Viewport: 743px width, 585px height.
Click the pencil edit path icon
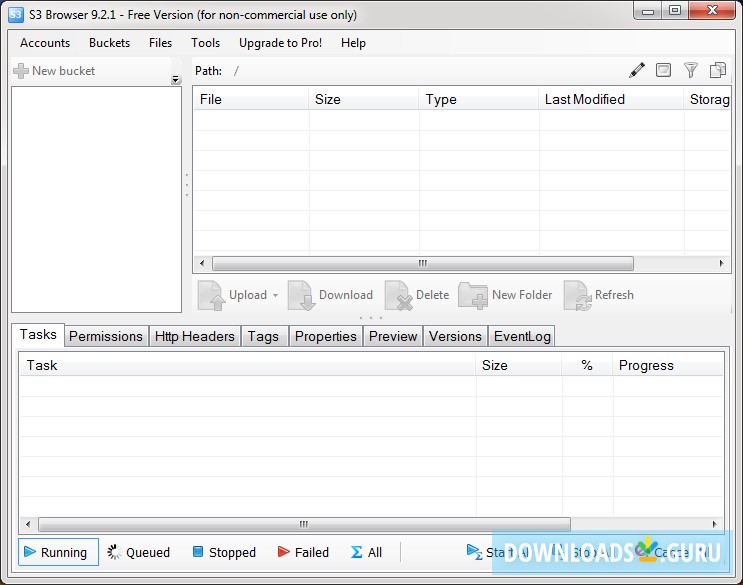pos(637,70)
